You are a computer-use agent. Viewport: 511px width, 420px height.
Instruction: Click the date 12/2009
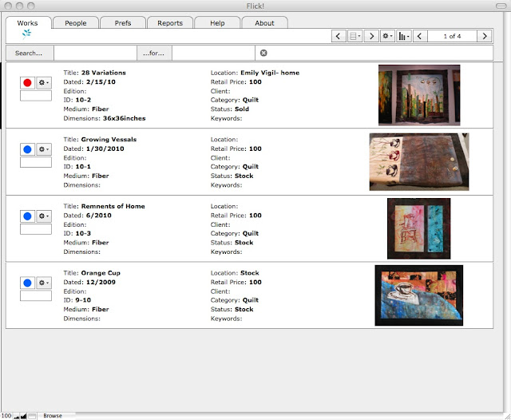[x=101, y=282]
